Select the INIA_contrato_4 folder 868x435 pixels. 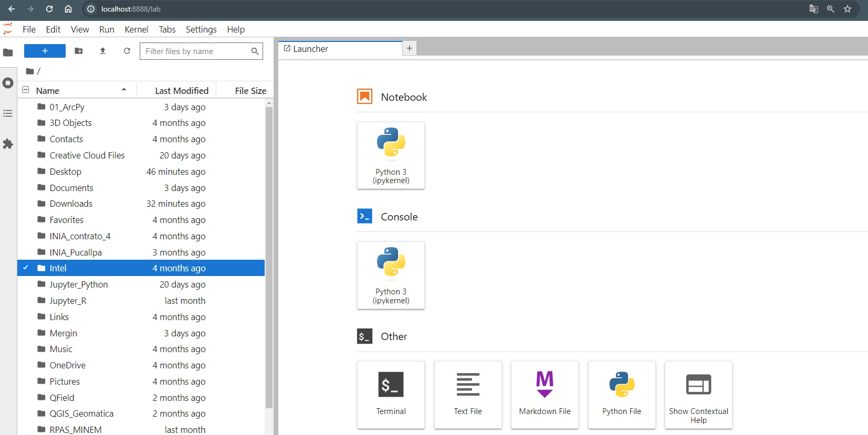[x=141, y=236]
